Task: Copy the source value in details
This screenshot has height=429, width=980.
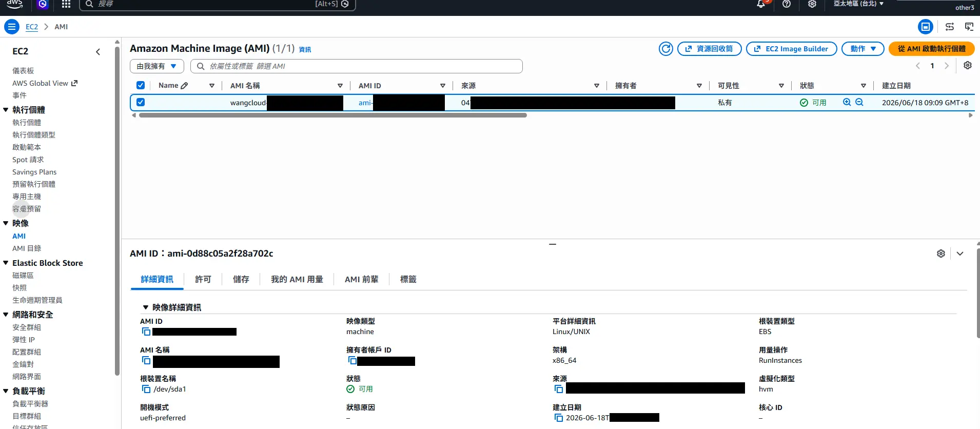Action: point(559,389)
